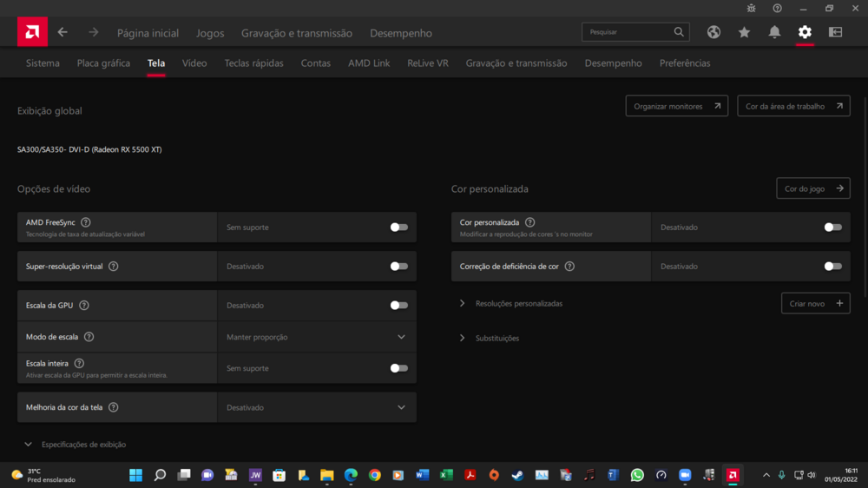
Task: Open ReLive VR tab
Action: point(428,63)
